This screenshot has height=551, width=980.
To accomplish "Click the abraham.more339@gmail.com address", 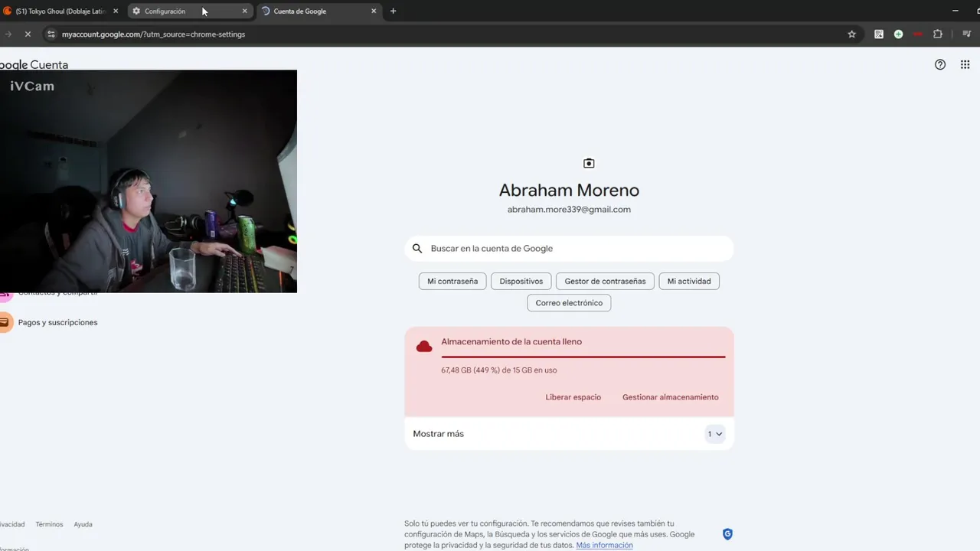I will pyautogui.click(x=569, y=210).
